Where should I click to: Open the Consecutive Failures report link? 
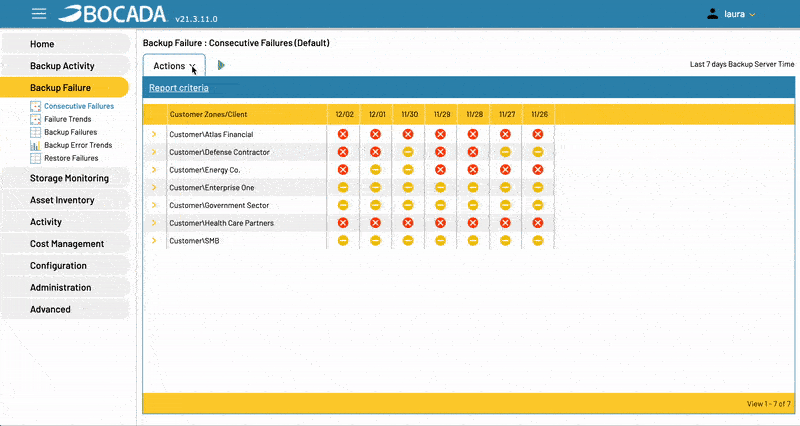pyautogui.click(x=79, y=106)
